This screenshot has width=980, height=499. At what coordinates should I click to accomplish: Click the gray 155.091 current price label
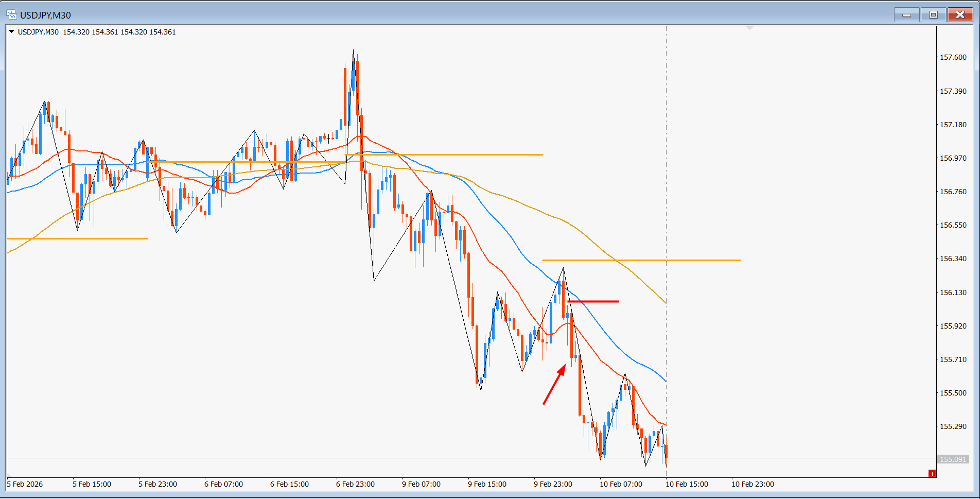pos(953,459)
